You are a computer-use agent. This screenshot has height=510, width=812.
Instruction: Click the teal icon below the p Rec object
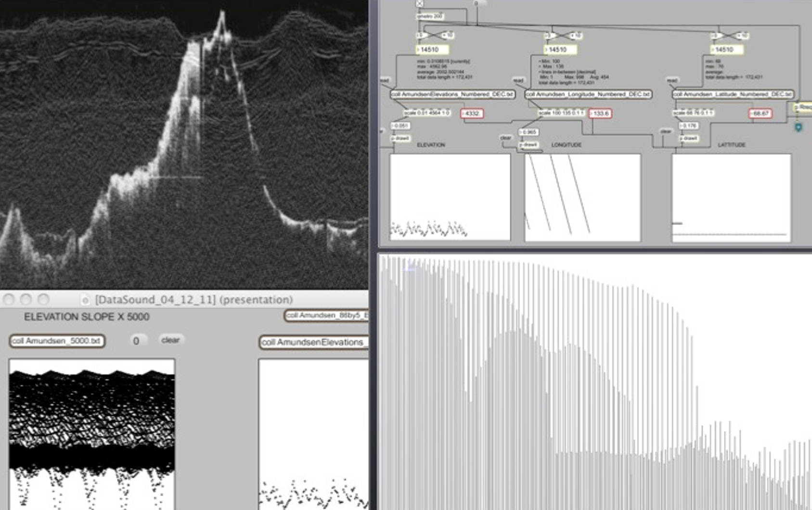[798, 127]
